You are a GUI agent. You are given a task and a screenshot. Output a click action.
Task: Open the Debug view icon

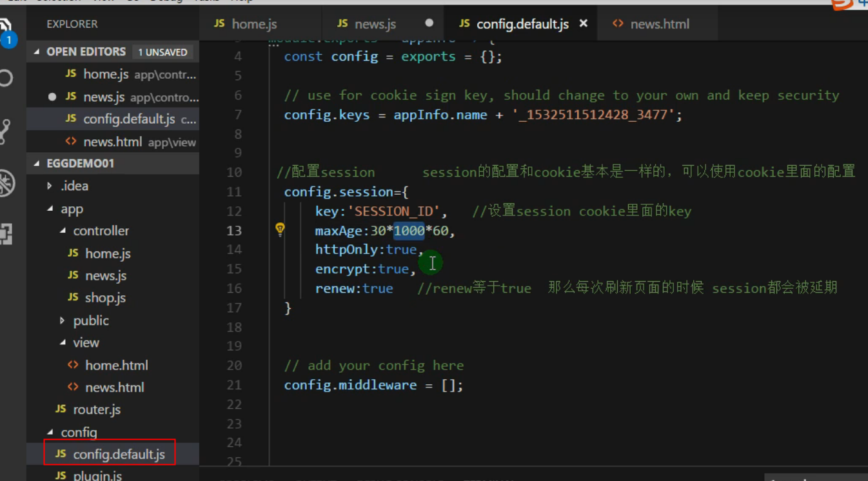click(6, 183)
